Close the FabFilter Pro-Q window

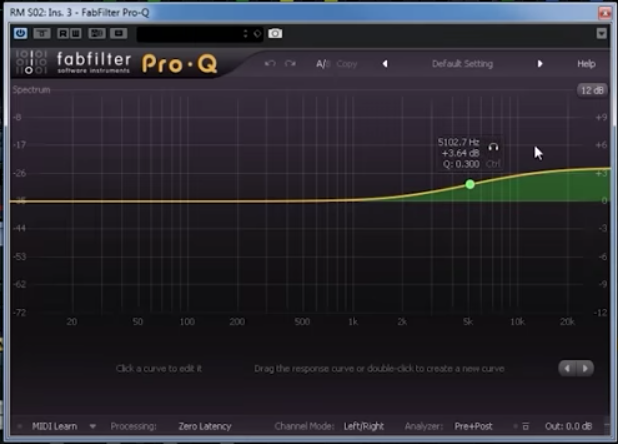605,13
